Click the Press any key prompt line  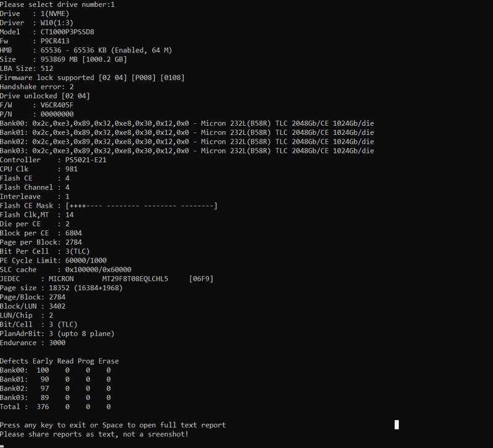[113, 425]
